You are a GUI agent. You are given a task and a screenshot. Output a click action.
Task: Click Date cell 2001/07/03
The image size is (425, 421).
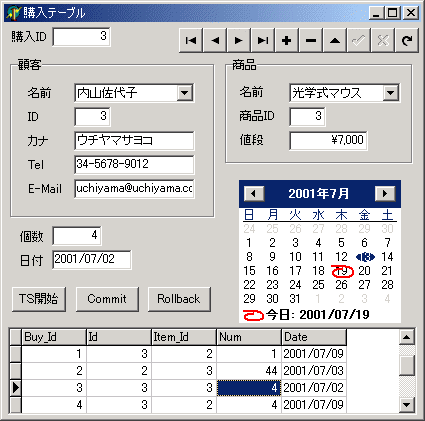314,371
